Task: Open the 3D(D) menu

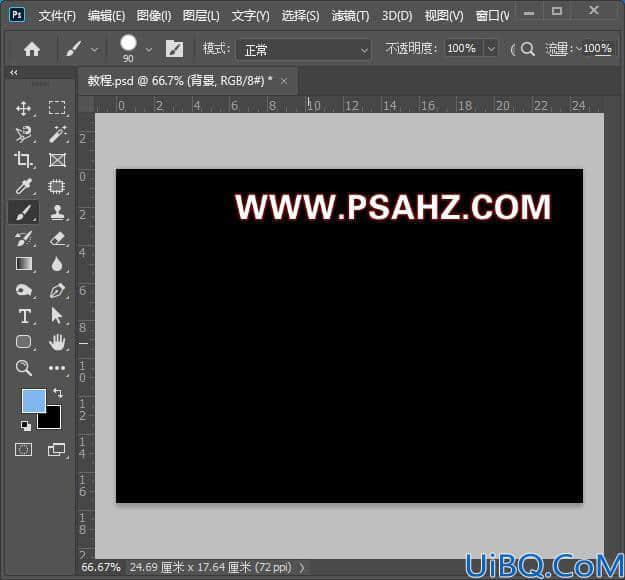Action: [397, 16]
